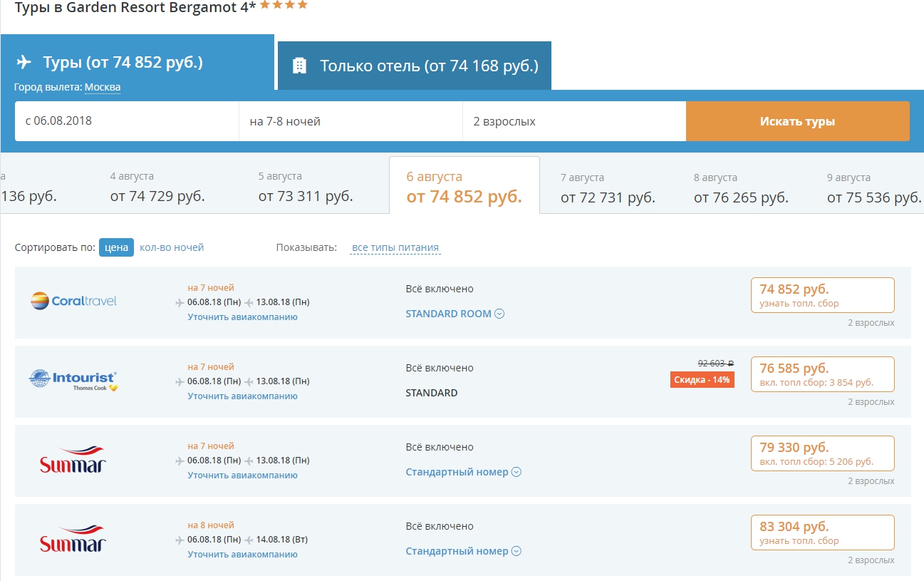Click the 76 585 руб. price button

pyautogui.click(x=823, y=374)
